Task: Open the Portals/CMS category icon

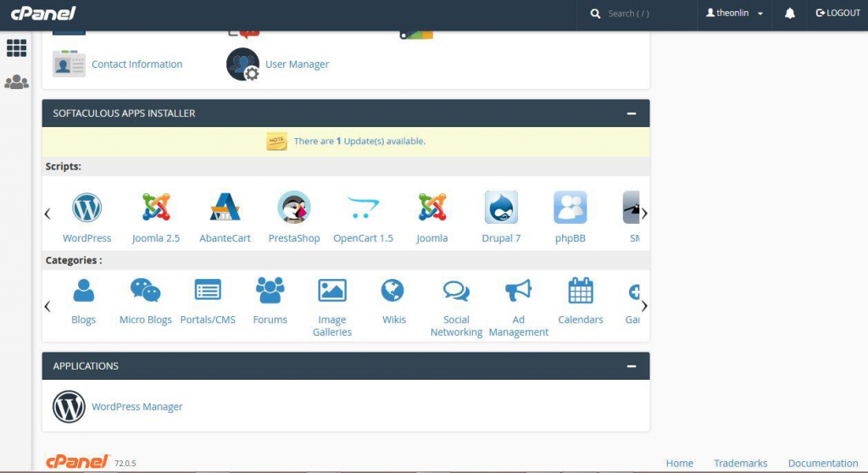Action: pos(208,291)
